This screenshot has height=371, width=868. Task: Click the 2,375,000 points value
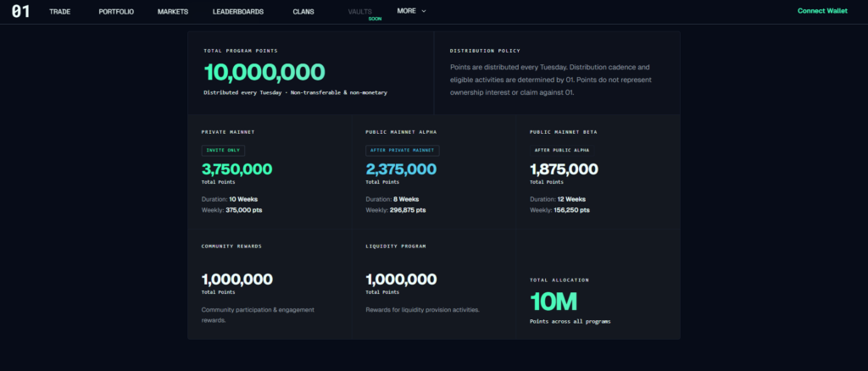[x=401, y=169]
